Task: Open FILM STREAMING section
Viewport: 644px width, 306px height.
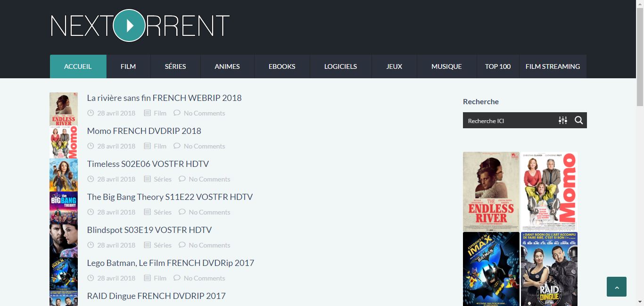Action: (x=553, y=66)
